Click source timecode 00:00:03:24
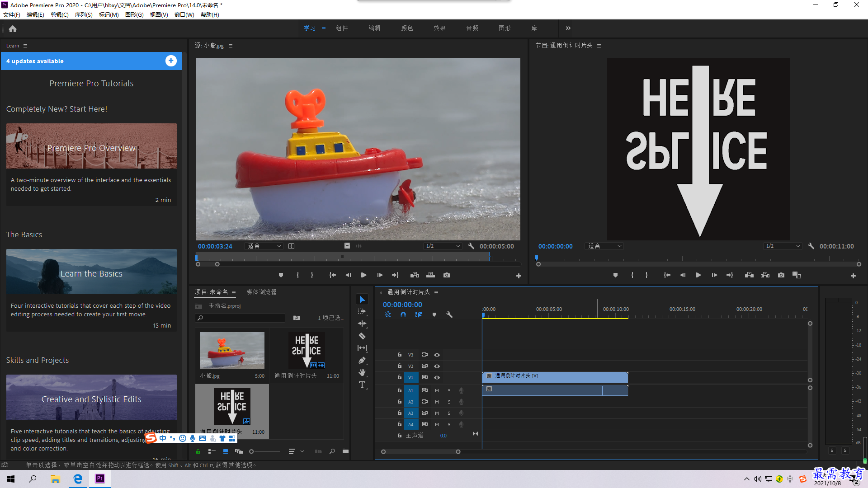 pos(215,246)
